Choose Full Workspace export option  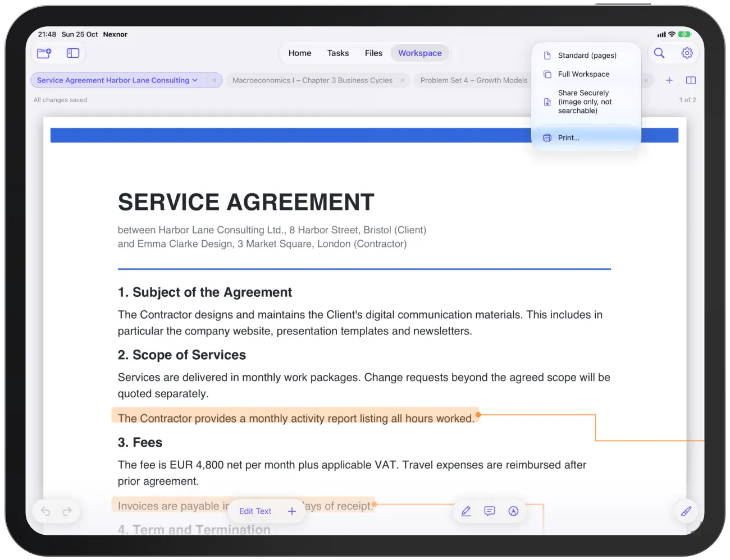click(586, 74)
